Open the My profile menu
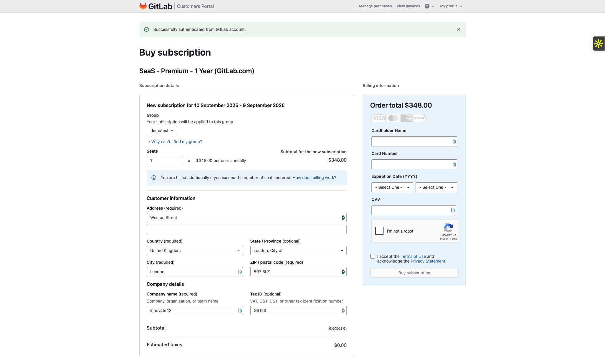605x364 pixels. click(451, 6)
